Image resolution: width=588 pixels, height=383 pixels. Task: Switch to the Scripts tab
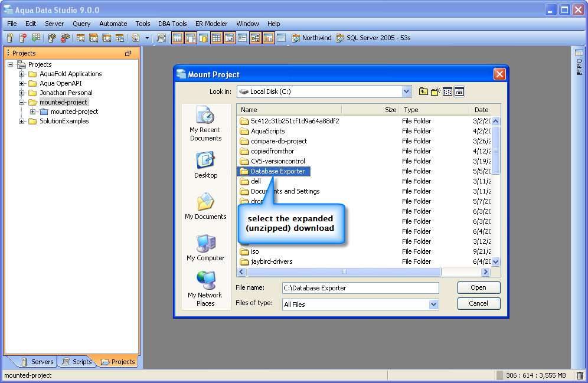click(x=77, y=362)
